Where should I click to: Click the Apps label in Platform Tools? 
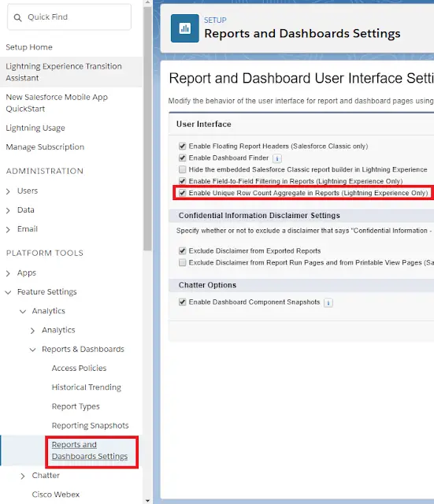click(27, 273)
